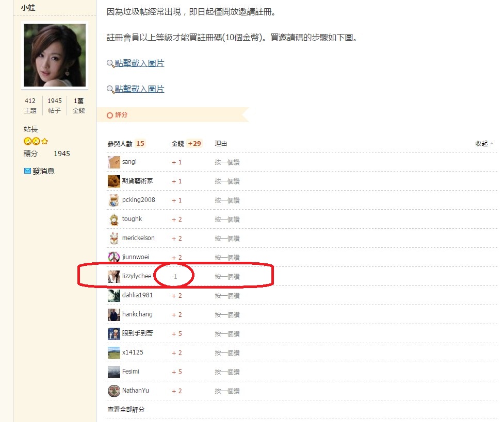Click the 理由 column header

[221, 144]
